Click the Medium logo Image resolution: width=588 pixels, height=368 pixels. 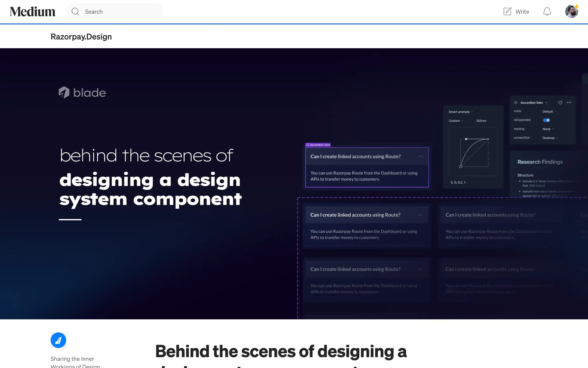[32, 12]
